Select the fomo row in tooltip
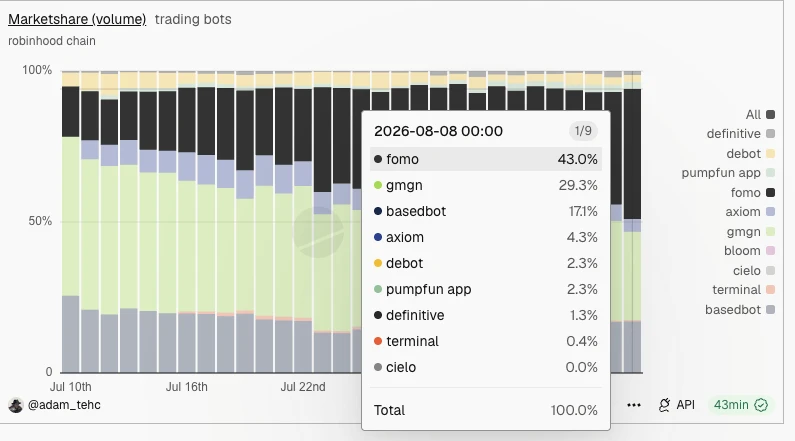795x441 pixels. 486,159
